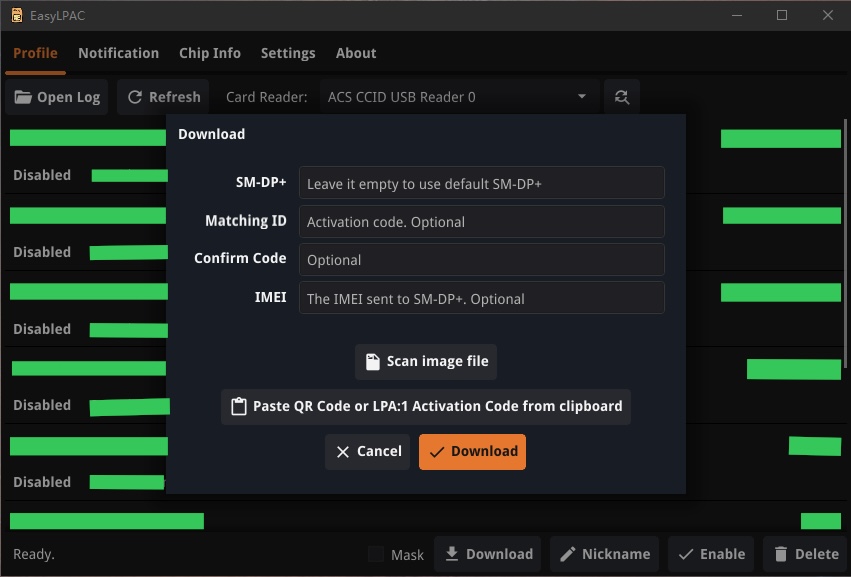This screenshot has width=851, height=577.
Task: Toggle the Mask checkbox
Action: (x=376, y=554)
